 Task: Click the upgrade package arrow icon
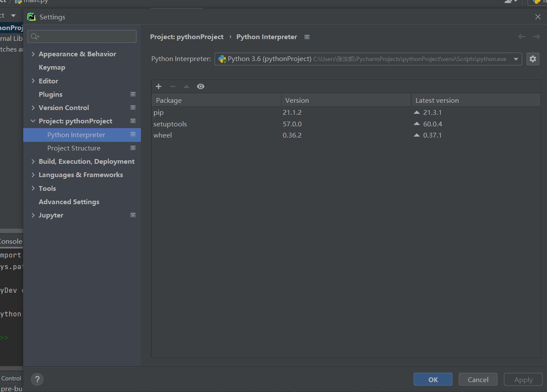(x=186, y=86)
